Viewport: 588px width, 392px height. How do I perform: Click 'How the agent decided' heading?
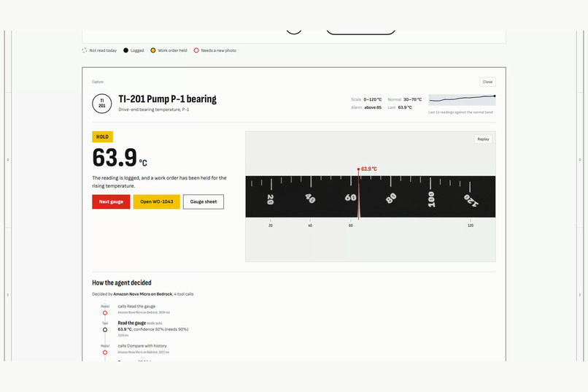tap(122, 283)
